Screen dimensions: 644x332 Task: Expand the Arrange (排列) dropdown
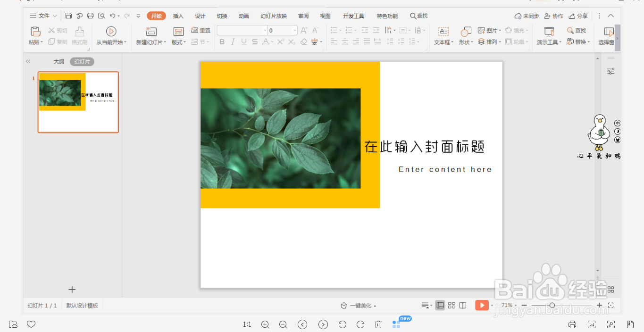coord(500,42)
